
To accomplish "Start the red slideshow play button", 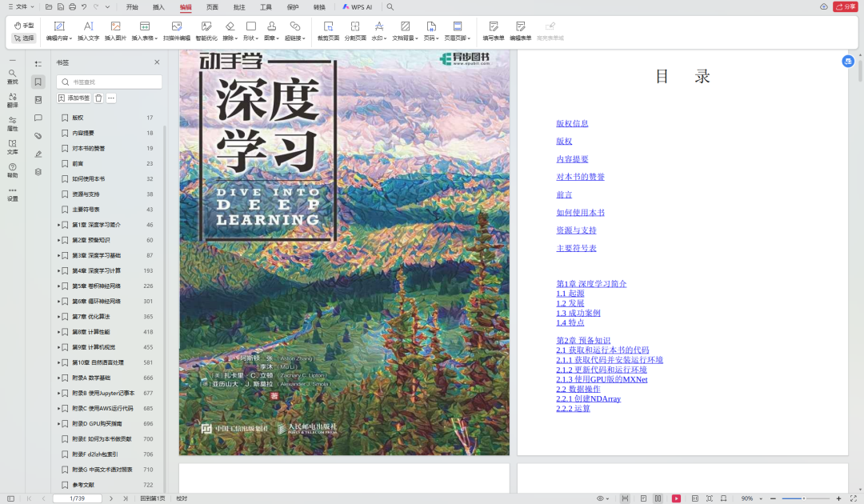I will click(x=676, y=498).
